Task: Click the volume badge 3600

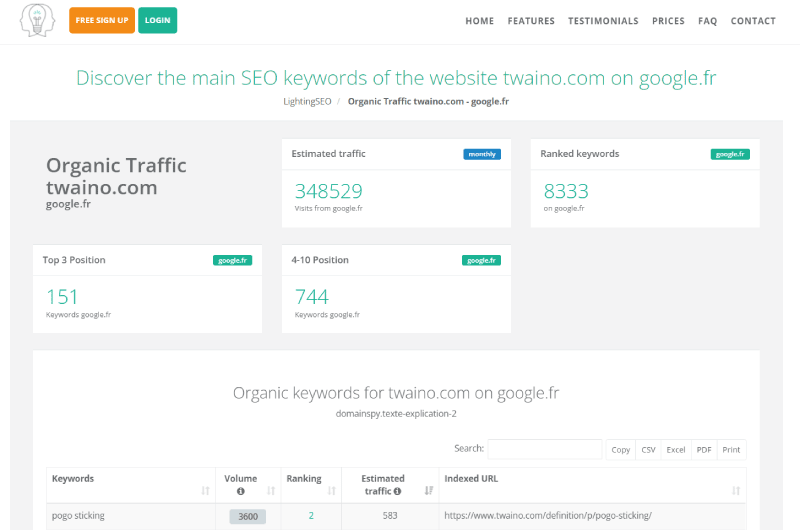Action: pyautogui.click(x=247, y=516)
